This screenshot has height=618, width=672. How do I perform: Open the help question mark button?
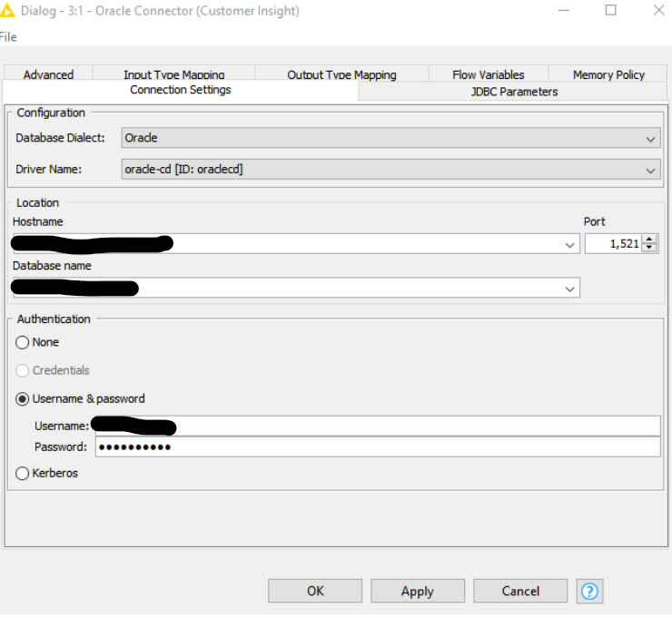point(589,591)
